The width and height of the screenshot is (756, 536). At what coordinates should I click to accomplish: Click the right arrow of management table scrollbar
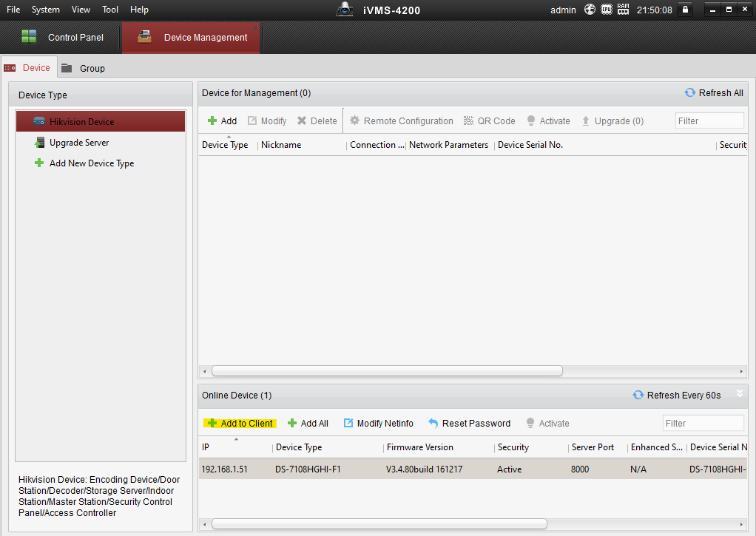[741, 371]
